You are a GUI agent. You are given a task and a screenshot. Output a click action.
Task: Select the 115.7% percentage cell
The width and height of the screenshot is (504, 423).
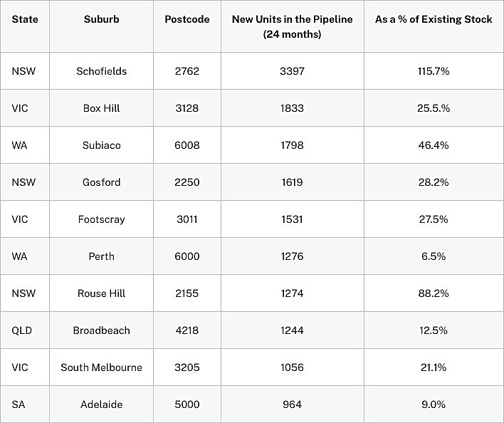pyautogui.click(x=434, y=71)
